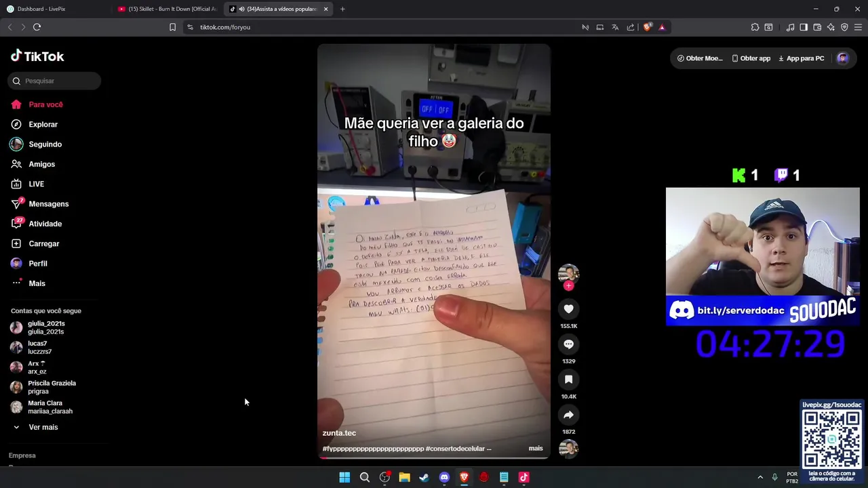The image size is (868, 488).
Task: Click the share page icon in address bar
Action: pyautogui.click(x=631, y=27)
